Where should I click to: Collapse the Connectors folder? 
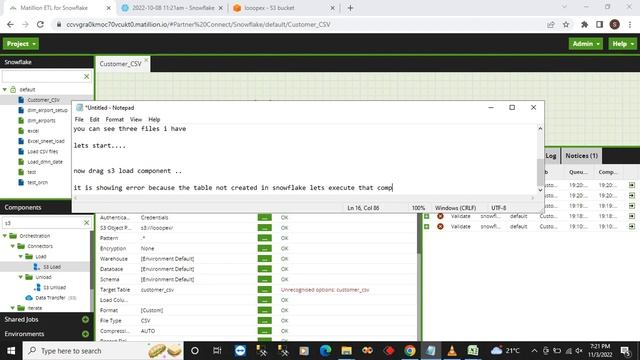13,246
